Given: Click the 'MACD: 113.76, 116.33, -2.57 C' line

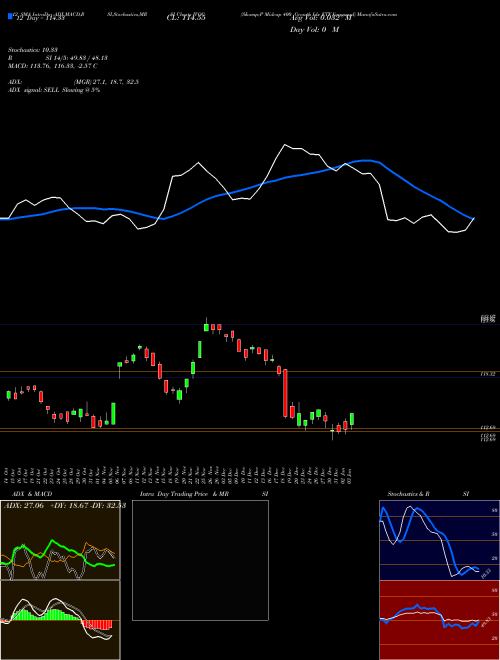Looking at the screenshot, I should [x=53, y=66].
